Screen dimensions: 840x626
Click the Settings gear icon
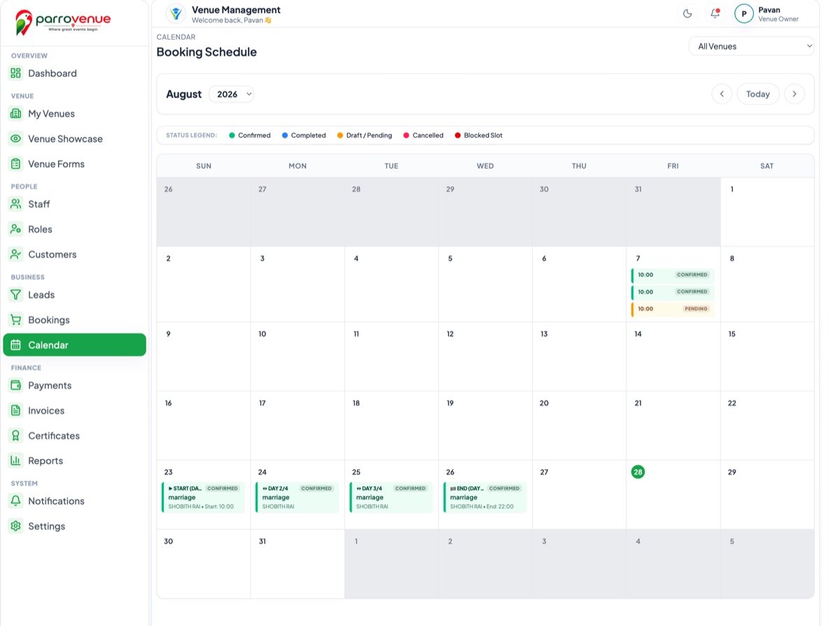15,526
